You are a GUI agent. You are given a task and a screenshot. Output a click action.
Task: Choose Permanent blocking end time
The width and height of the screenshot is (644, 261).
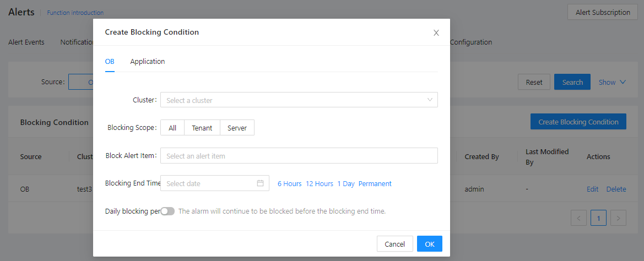click(x=375, y=183)
